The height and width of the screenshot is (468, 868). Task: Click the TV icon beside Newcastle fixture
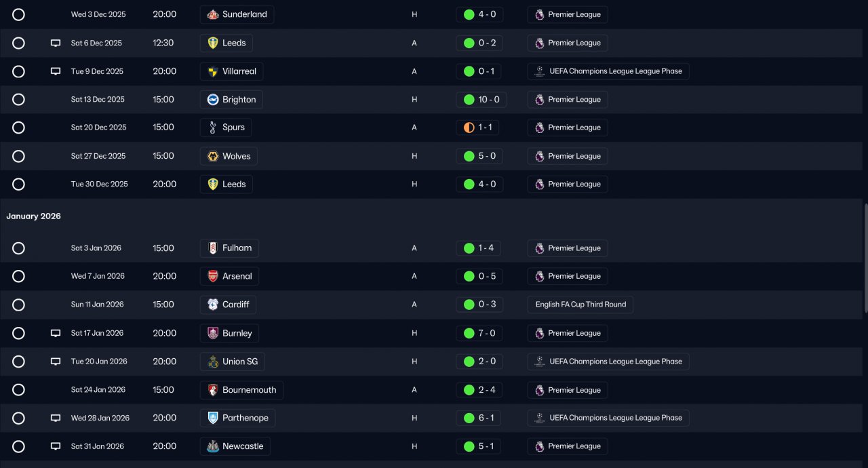coord(56,446)
